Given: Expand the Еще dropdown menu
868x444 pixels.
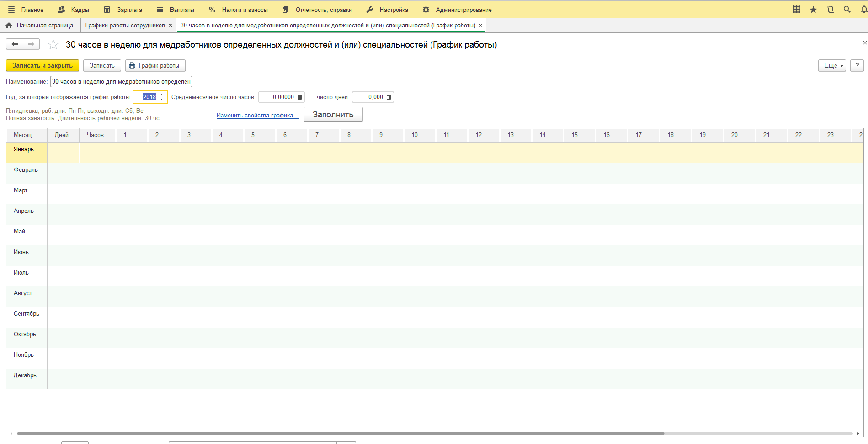Looking at the screenshot, I should pos(831,66).
